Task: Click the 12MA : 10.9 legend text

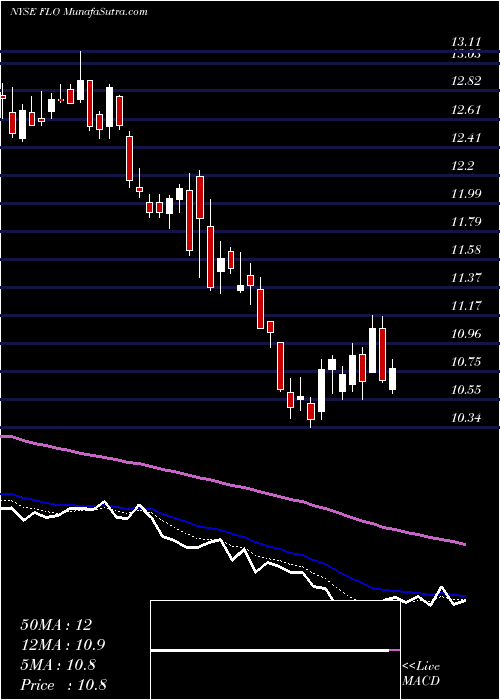Action: (63, 645)
